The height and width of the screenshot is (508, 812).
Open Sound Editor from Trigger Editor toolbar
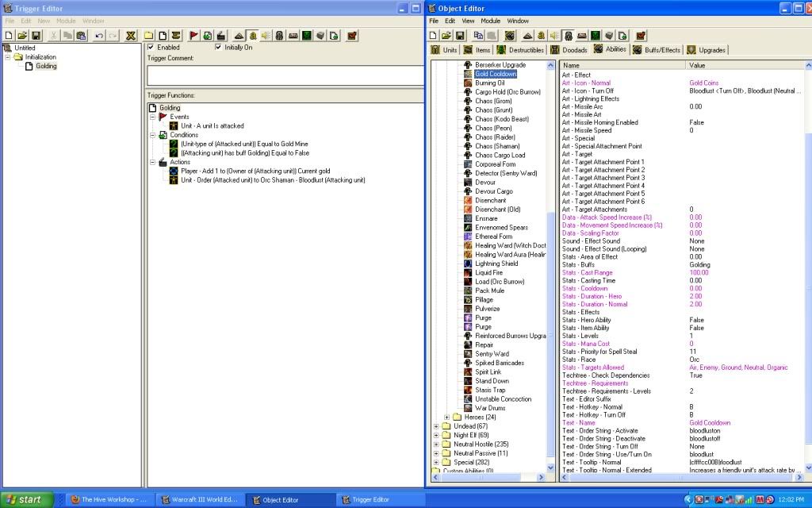point(266,35)
